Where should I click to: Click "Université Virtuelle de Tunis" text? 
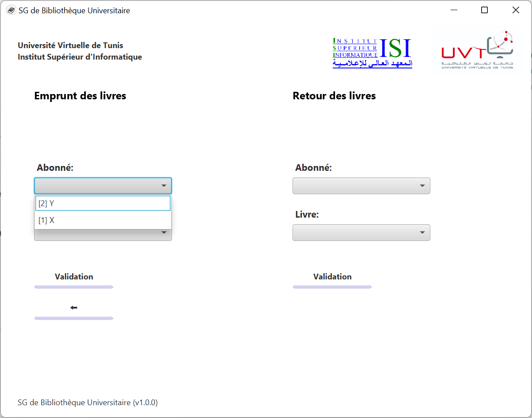pos(71,45)
